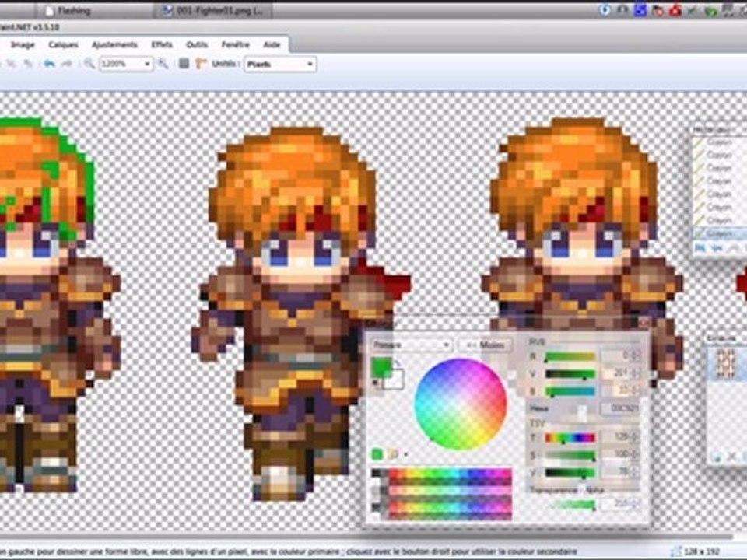This screenshot has width=747, height=560.
Task: Click the << Moins button
Action: (485, 345)
